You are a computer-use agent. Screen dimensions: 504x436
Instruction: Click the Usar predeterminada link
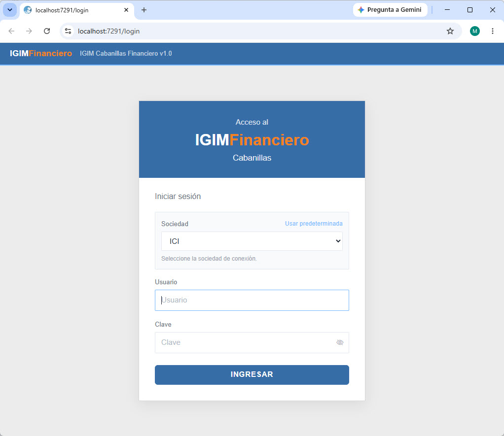point(314,224)
